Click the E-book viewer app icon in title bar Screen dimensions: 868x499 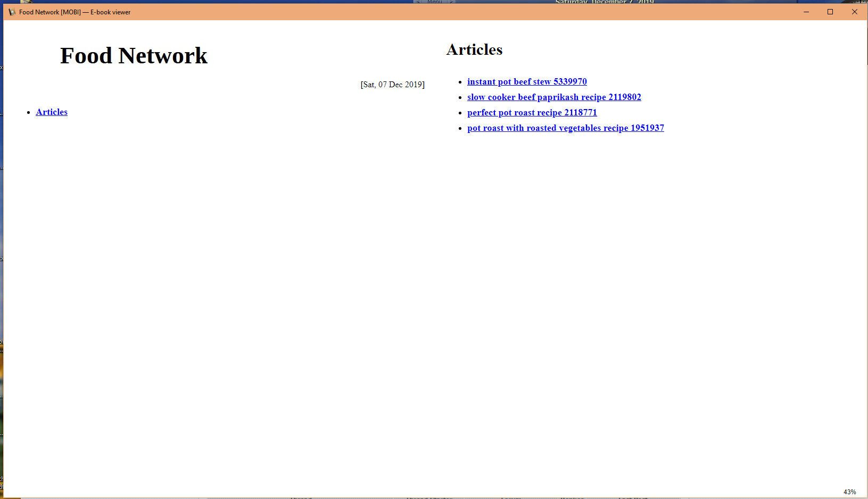pos(12,12)
